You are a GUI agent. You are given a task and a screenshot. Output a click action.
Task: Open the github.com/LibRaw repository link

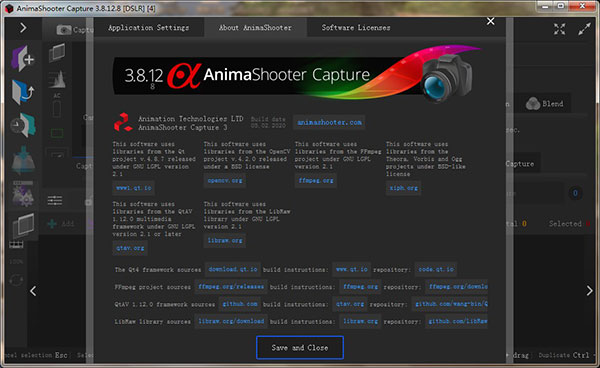(457, 321)
